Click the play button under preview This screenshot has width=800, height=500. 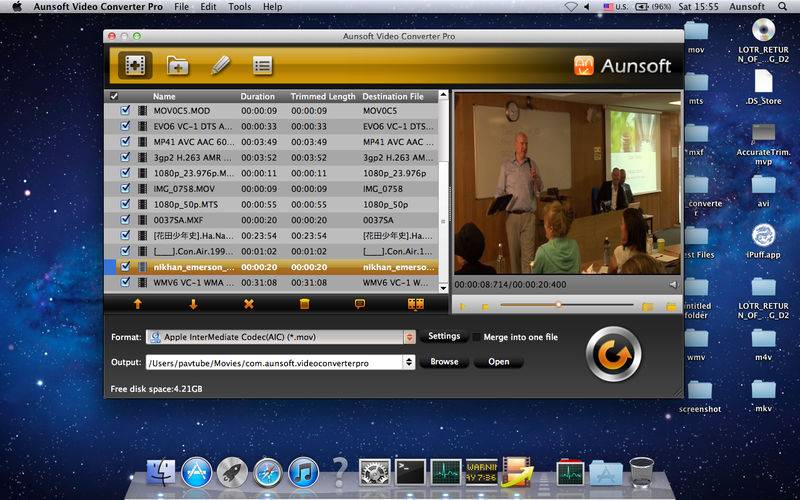[x=463, y=307]
